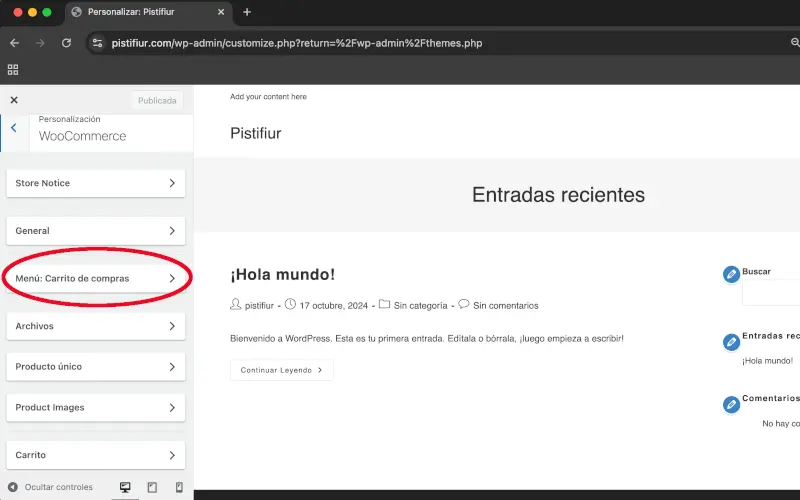Expand General via its chevron

coord(172,231)
